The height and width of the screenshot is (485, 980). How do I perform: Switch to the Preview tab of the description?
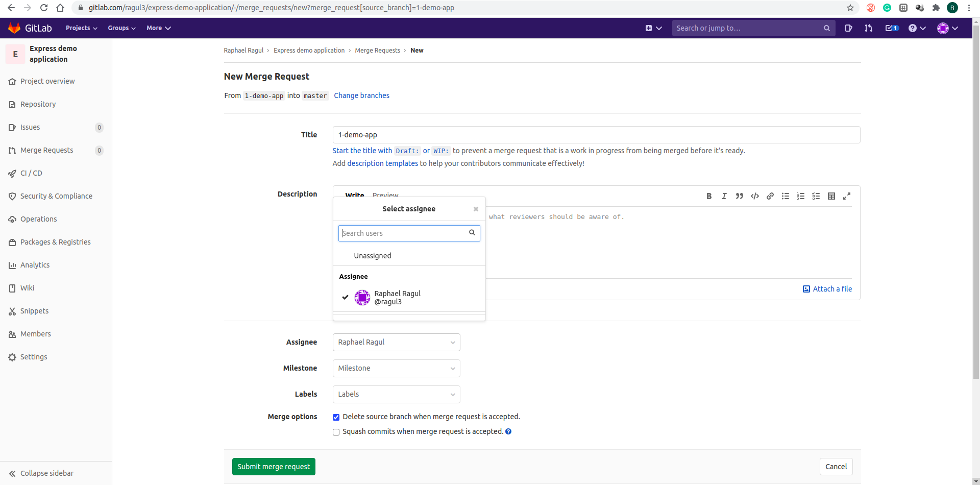pyautogui.click(x=385, y=196)
